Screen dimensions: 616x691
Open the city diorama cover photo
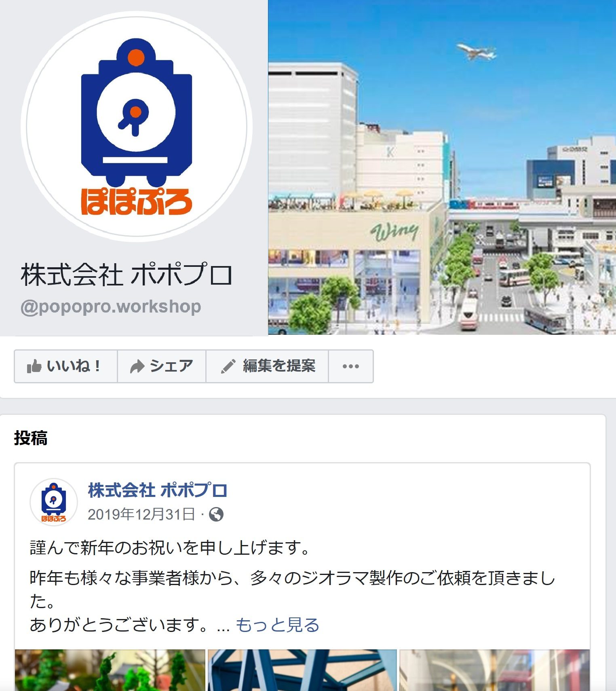pyautogui.click(x=442, y=167)
